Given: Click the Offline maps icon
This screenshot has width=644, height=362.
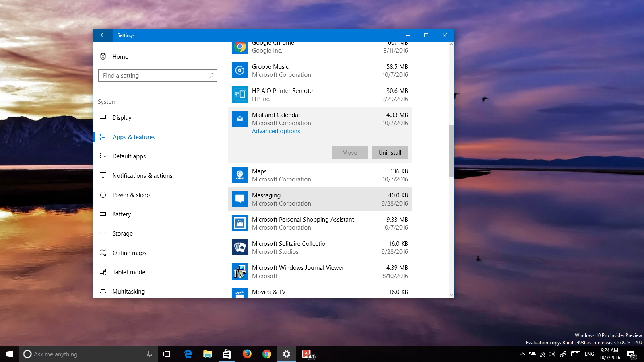Looking at the screenshot, I should tap(103, 253).
